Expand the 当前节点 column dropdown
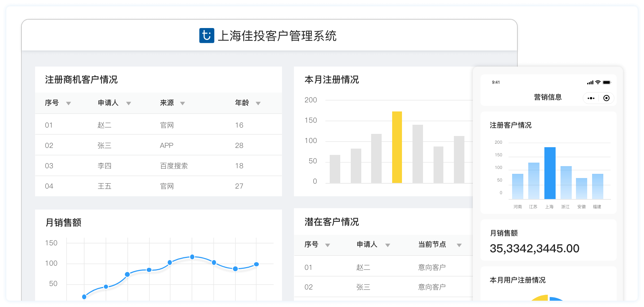The image size is (644, 307). point(459,245)
